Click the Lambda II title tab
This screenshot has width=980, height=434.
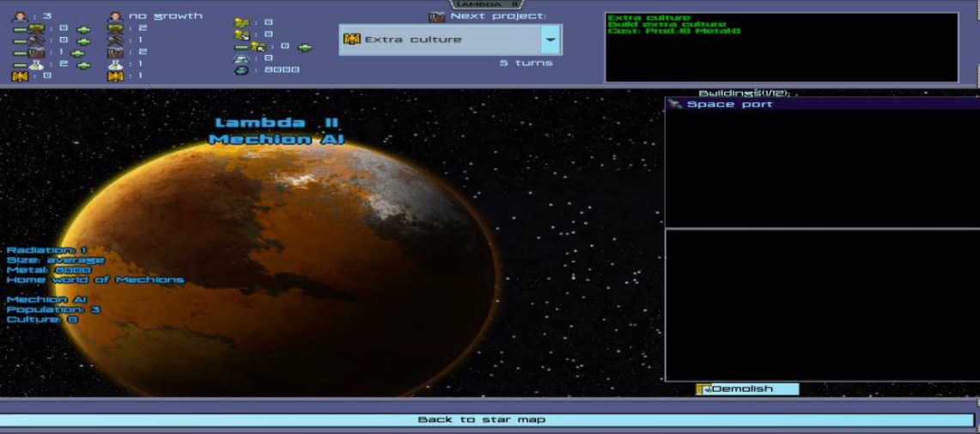point(489,4)
